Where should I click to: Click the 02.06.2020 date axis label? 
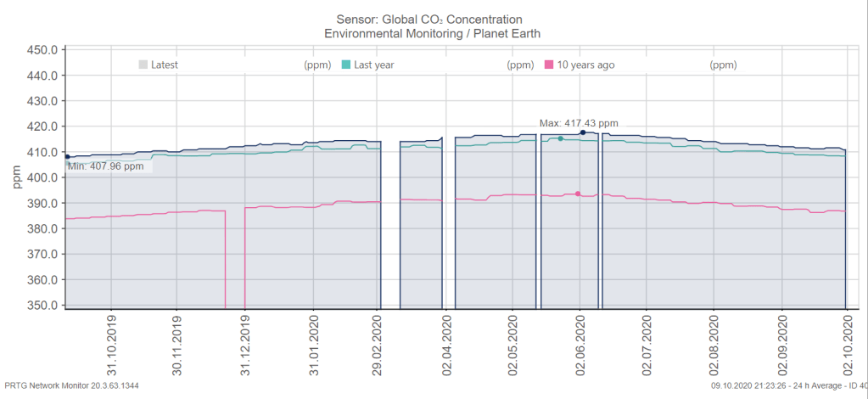tap(580, 347)
